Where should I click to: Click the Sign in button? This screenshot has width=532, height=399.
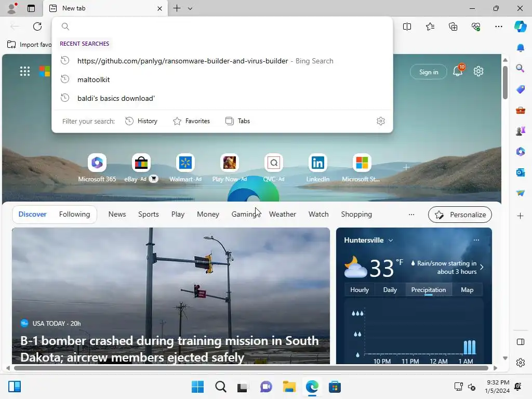429,72
